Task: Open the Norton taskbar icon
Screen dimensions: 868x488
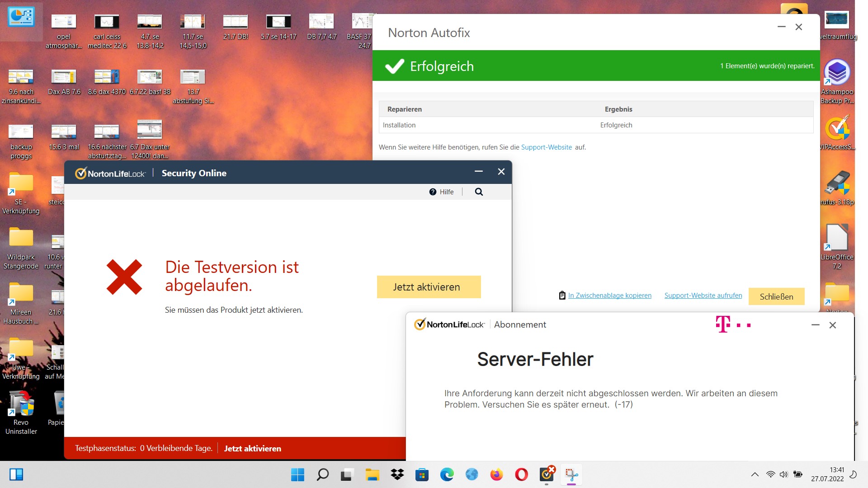Action: (x=547, y=475)
